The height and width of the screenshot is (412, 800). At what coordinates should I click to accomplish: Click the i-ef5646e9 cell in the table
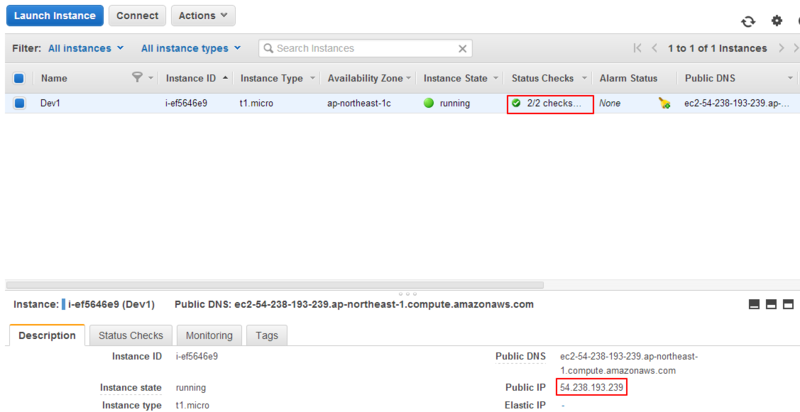click(186, 104)
